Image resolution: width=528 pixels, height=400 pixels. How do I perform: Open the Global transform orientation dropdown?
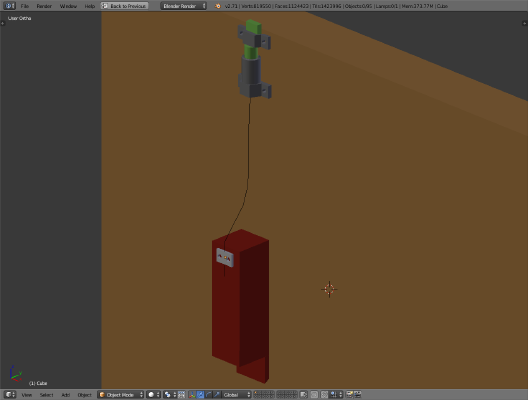[236, 395]
